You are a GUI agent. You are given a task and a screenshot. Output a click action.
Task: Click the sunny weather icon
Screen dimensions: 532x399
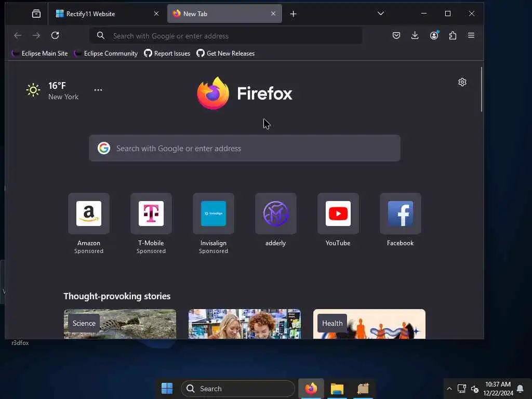[x=33, y=90]
